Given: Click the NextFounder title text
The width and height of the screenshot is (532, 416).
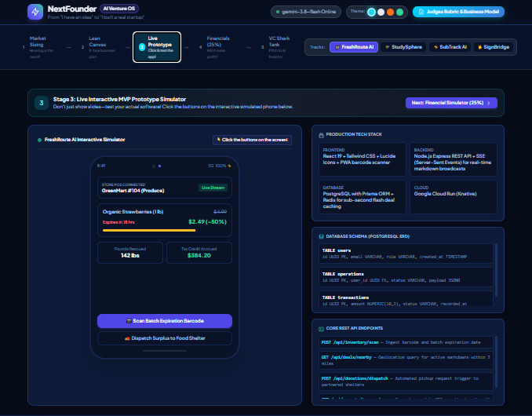Looking at the screenshot, I should point(72,9).
